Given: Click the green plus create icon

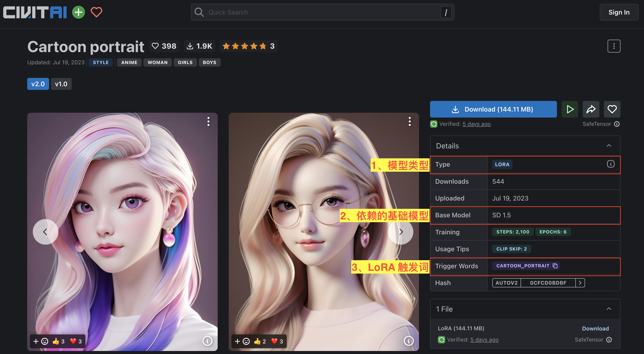Looking at the screenshot, I should (79, 12).
